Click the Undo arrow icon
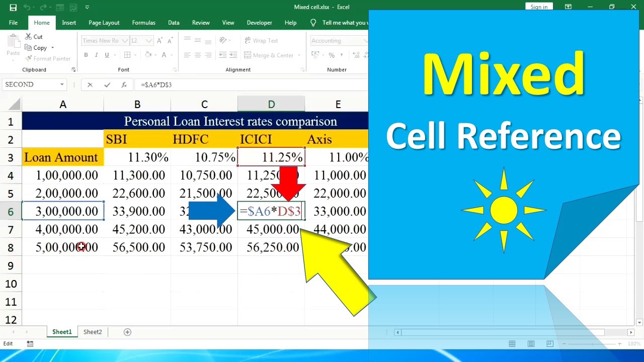Image resolution: width=644 pixels, height=362 pixels. tap(27, 8)
